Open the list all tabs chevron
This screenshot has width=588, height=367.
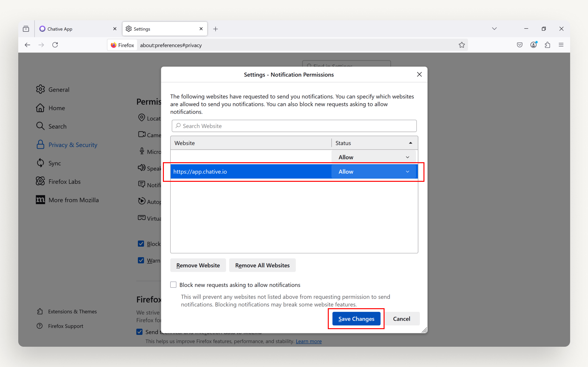[x=494, y=28]
